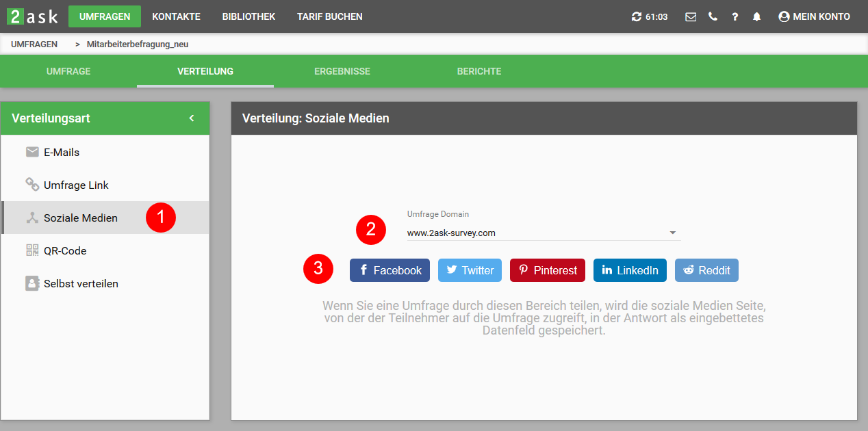Switch to the ERGEBNISSE tab
Image resolution: width=868 pixels, height=431 pixels.
pyautogui.click(x=342, y=70)
